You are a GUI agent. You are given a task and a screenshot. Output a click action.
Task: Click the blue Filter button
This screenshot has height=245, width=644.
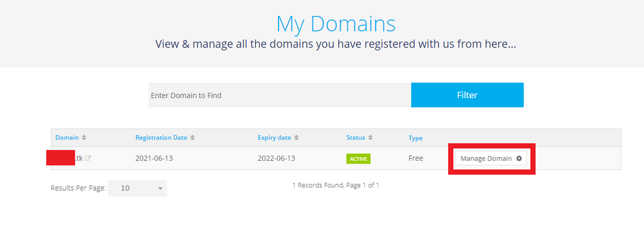pyautogui.click(x=467, y=95)
